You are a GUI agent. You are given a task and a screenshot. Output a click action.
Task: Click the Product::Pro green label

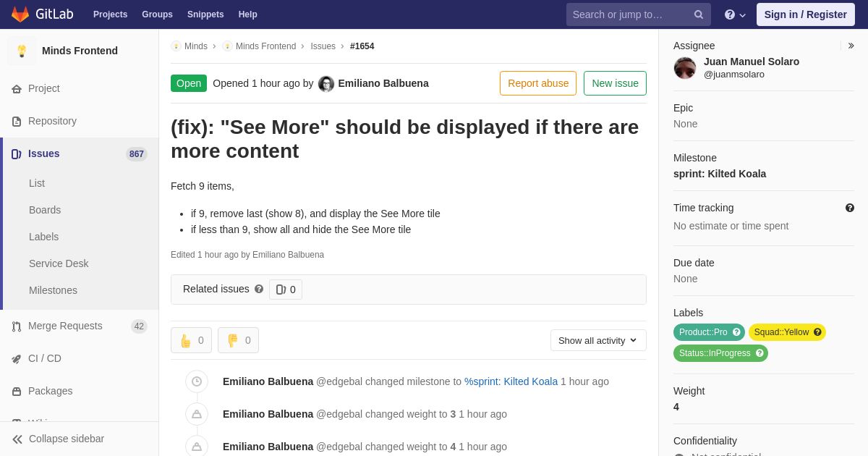(709, 332)
